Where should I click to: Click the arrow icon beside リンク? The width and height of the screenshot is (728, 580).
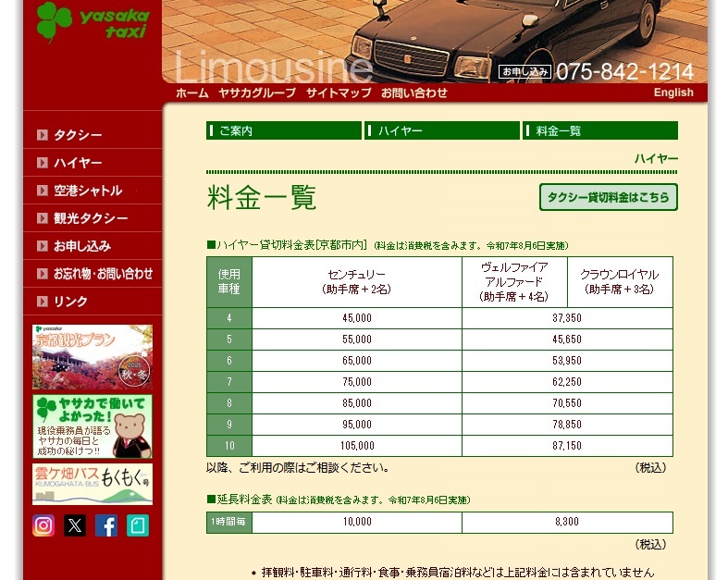click(x=43, y=302)
